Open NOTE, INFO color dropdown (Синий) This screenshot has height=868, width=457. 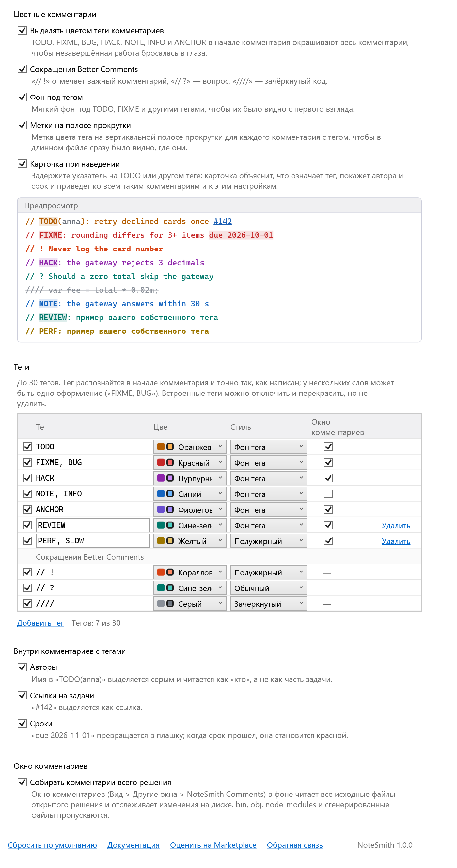190,494
